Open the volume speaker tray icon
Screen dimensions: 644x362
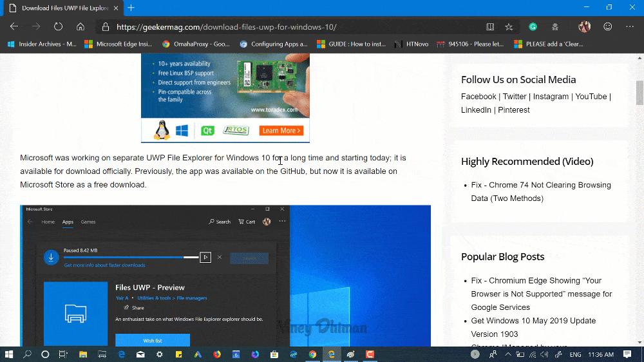[x=545, y=354]
